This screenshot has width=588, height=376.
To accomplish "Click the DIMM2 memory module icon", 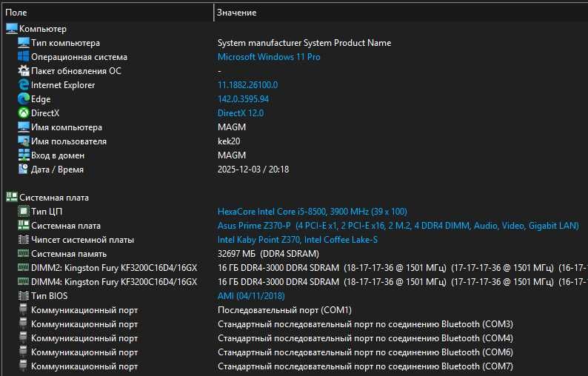I will [x=24, y=268].
